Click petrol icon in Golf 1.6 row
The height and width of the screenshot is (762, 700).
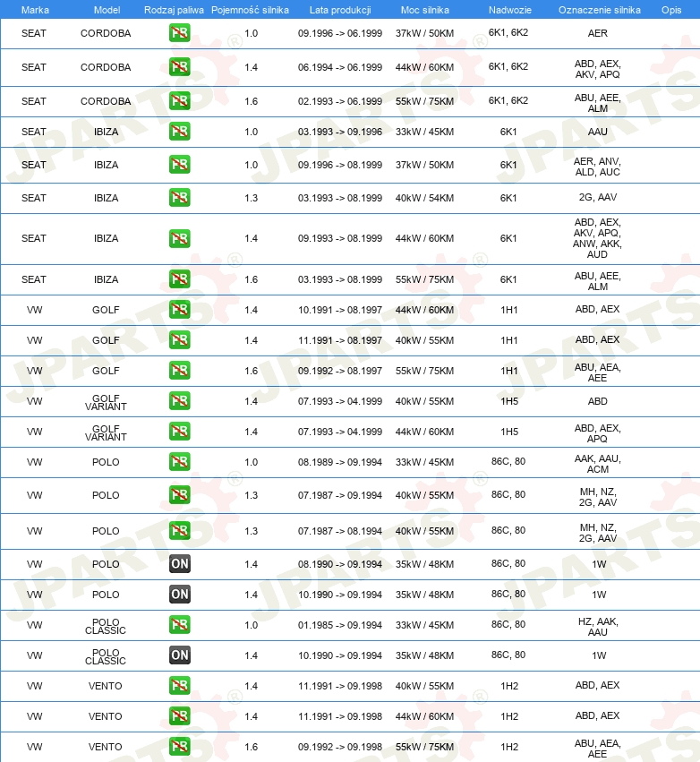[x=179, y=371]
